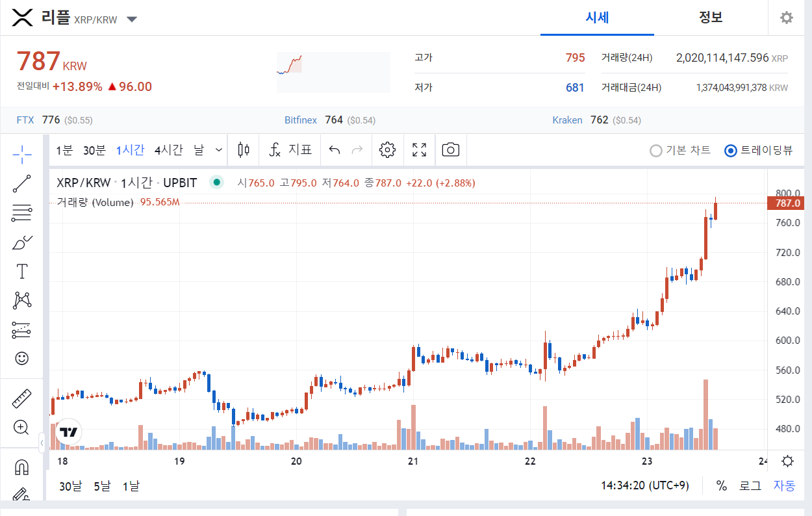Viewport: 812px width, 516px height.
Task: Switch to the 정보 tab
Action: [x=711, y=18]
